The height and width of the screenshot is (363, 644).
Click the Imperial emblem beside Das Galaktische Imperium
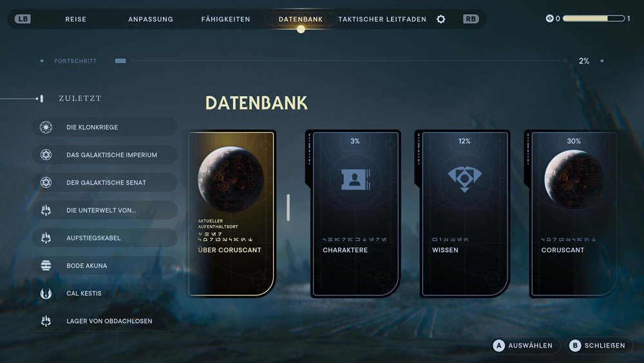point(46,155)
